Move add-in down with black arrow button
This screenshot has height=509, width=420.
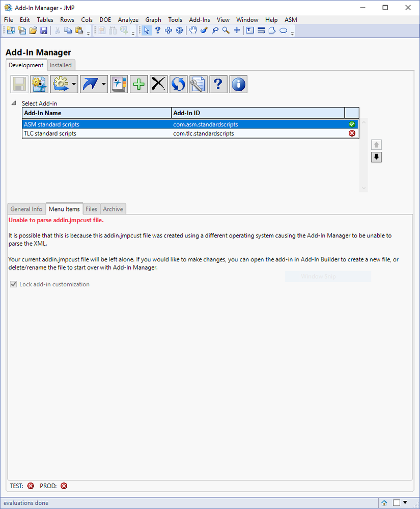tap(376, 157)
